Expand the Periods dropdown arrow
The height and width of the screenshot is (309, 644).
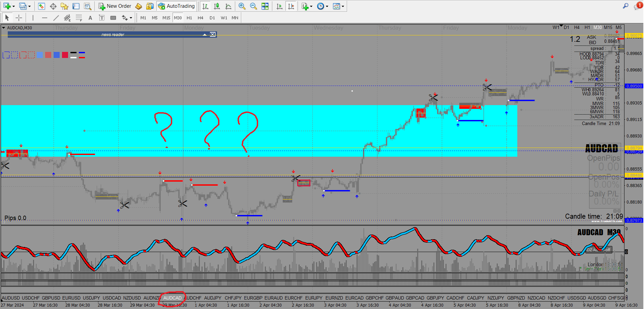327,6
